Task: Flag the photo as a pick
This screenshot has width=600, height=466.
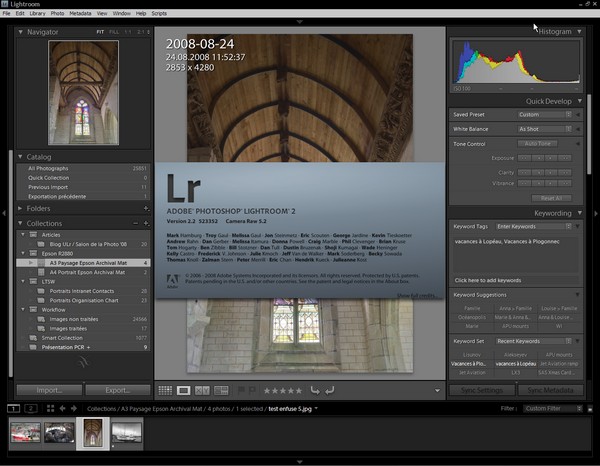Action: coord(241,390)
